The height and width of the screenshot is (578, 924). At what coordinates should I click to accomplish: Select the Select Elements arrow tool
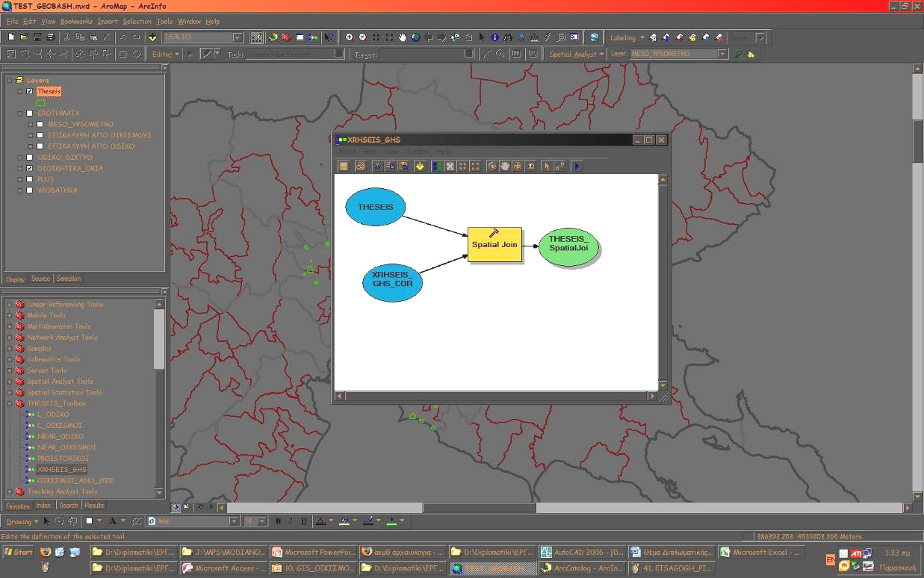point(482,37)
